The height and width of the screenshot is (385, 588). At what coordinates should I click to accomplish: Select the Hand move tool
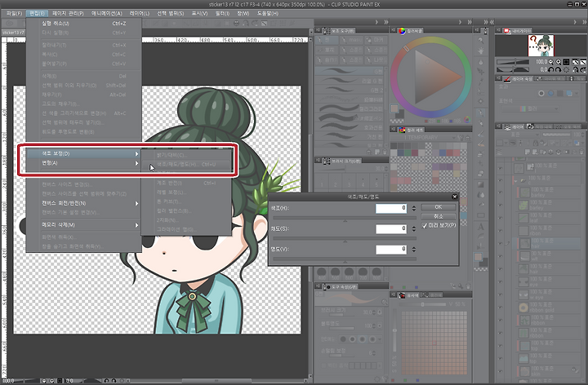[x=481, y=51]
